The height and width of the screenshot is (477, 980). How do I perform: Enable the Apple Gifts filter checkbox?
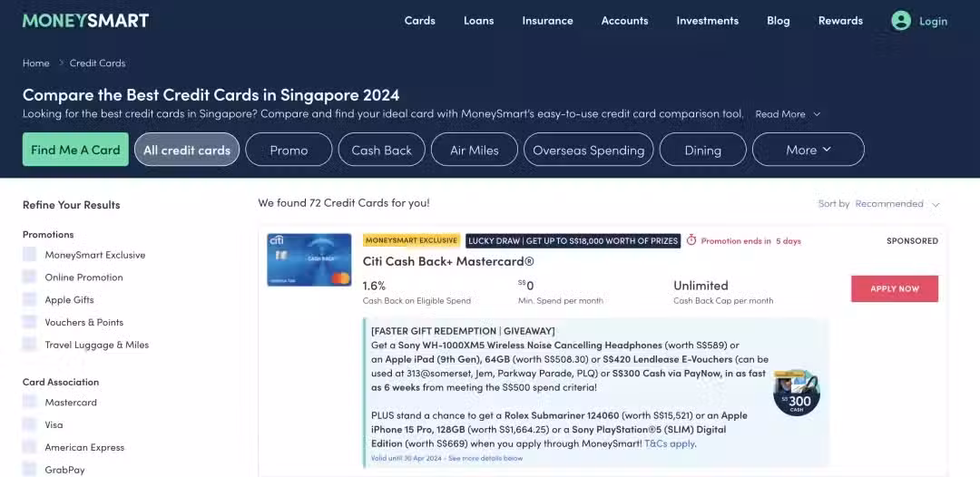tap(29, 299)
